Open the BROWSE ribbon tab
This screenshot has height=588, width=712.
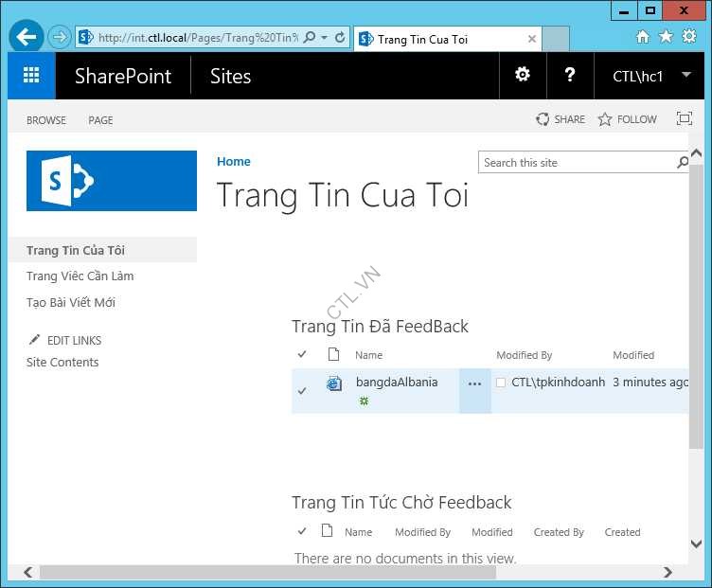click(46, 120)
